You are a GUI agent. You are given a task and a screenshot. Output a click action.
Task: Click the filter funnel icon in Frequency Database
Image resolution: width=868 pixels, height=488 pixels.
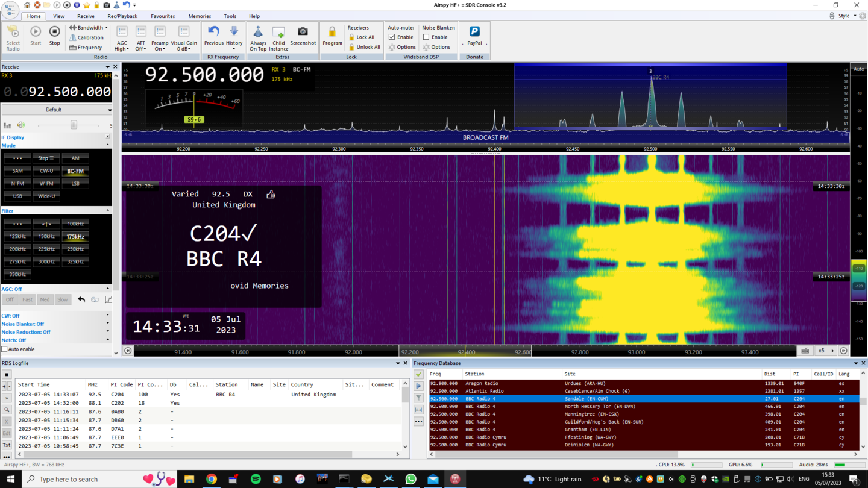tap(418, 398)
